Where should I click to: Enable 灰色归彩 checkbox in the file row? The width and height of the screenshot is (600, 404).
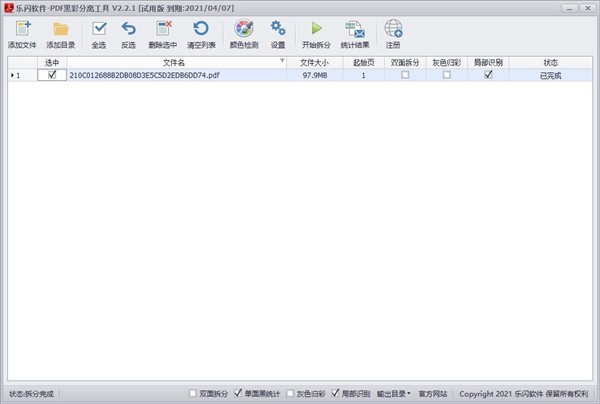coord(447,75)
